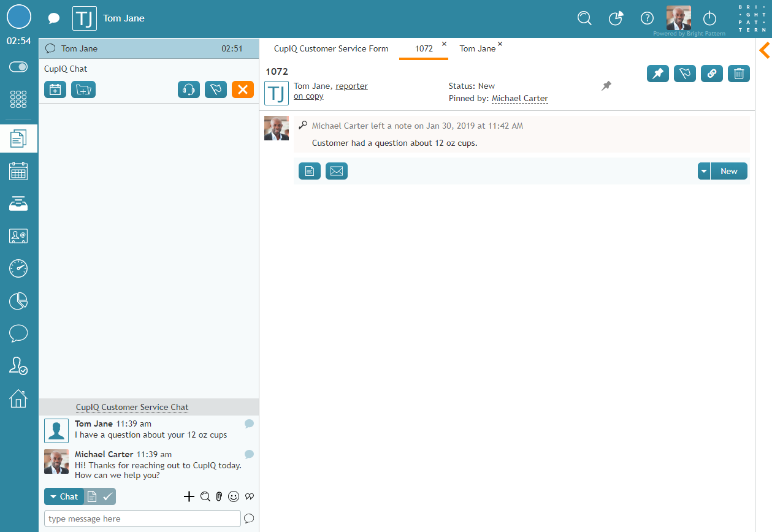
Task: Click the TJ avatar in case header
Action: tap(277, 93)
